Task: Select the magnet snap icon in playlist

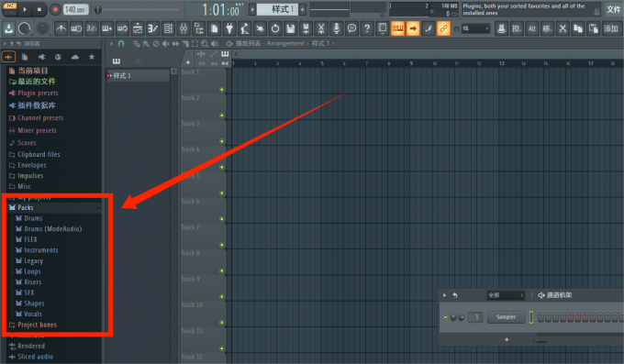Action: click(x=121, y=43)
